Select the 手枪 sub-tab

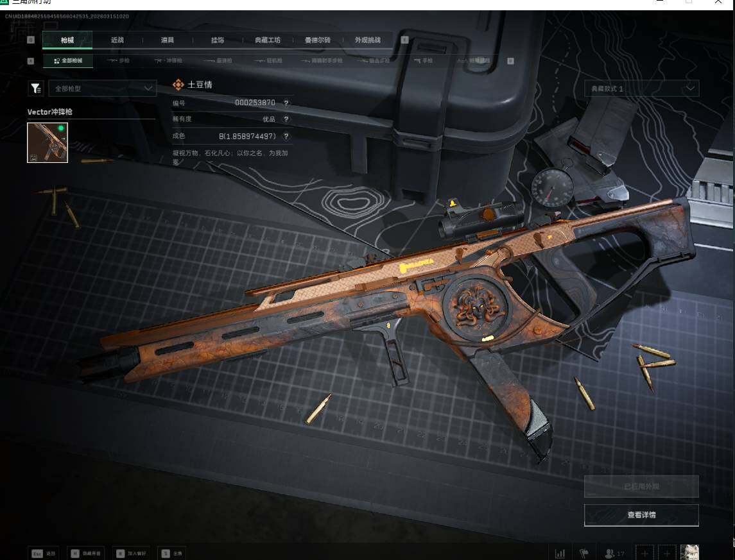click(423, 61)
